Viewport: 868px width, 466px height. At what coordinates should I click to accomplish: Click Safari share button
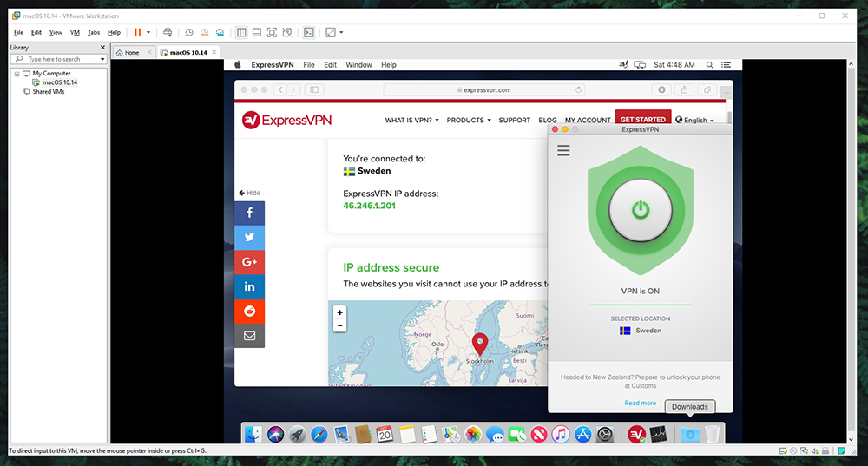[684, 89]
